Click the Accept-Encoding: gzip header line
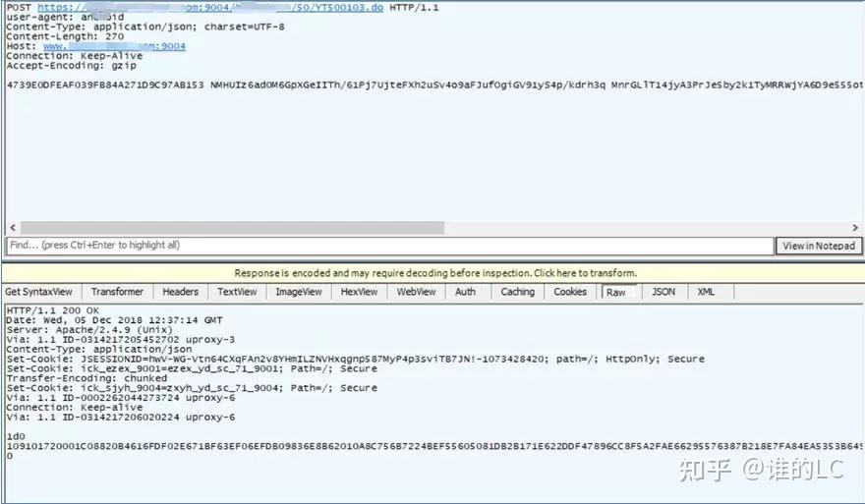The image size is (865, 504). coord(71,66)
